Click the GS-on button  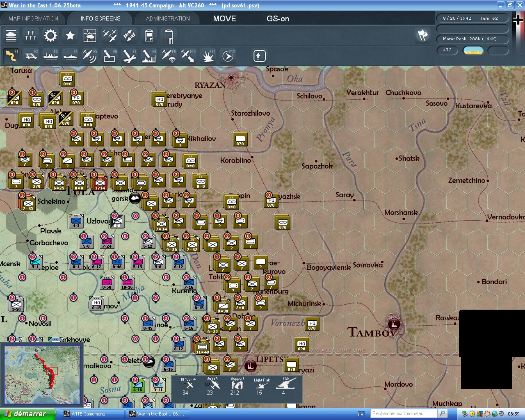coord(278,18)
